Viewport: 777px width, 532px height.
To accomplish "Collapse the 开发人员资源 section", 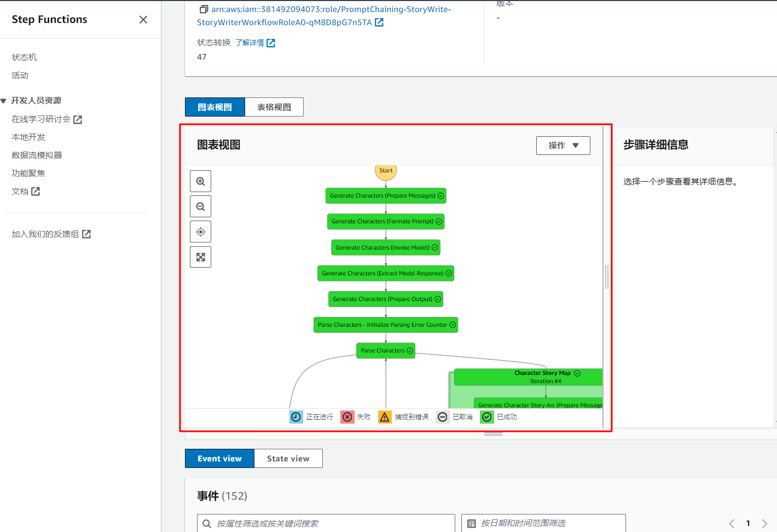I will [4, 101].
